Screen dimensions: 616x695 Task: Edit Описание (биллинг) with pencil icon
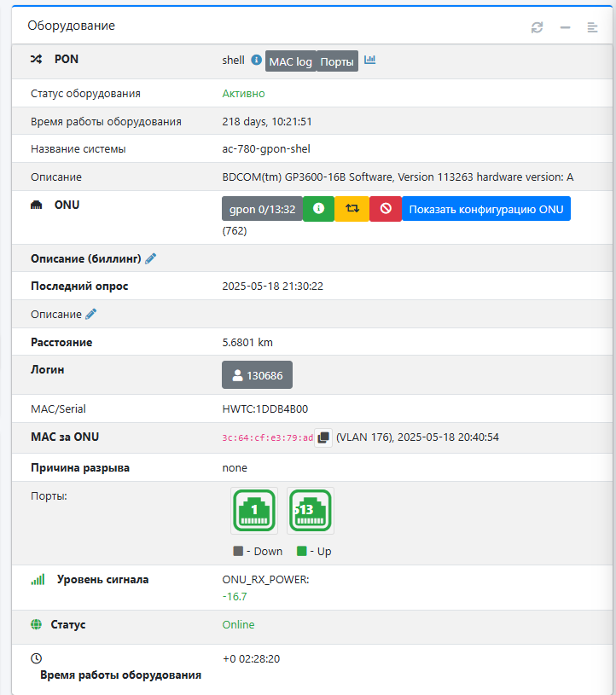point(151,258)
